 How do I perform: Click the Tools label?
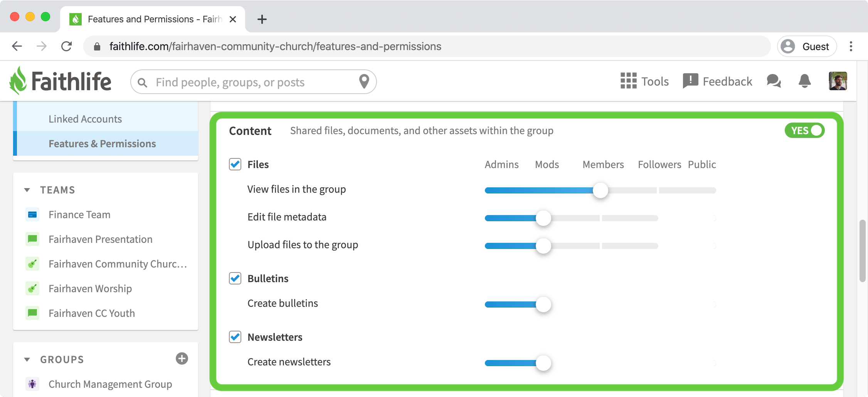[x=655, y=81]
